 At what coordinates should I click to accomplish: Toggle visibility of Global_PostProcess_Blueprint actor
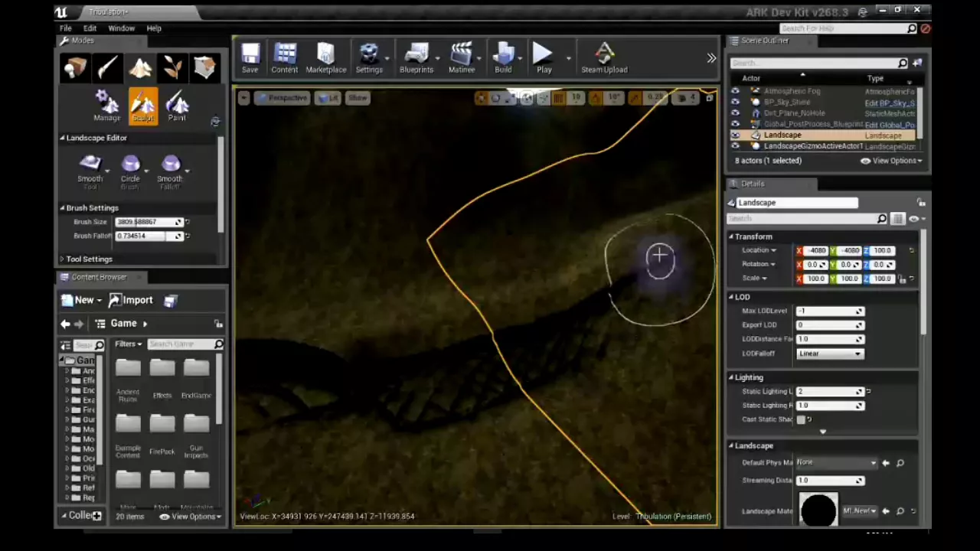[736, 124]
